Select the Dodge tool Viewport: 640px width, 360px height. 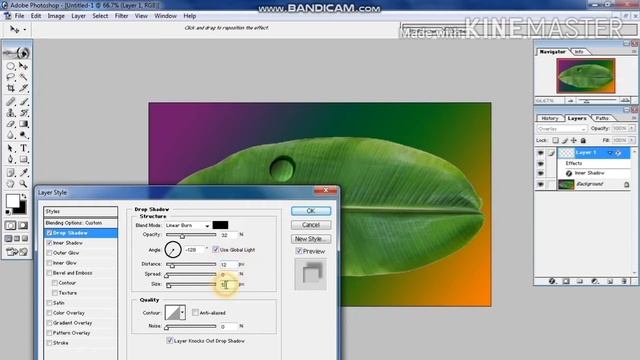[x=23, y=135]
